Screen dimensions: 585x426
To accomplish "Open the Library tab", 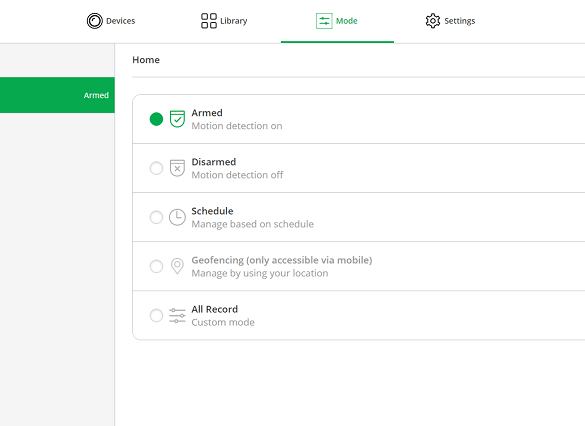I will [x=224, y=21].
